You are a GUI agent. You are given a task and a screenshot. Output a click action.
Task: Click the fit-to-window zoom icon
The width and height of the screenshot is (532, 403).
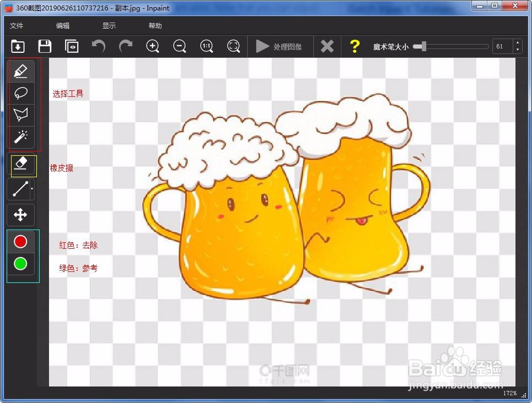tap(234, 46)
